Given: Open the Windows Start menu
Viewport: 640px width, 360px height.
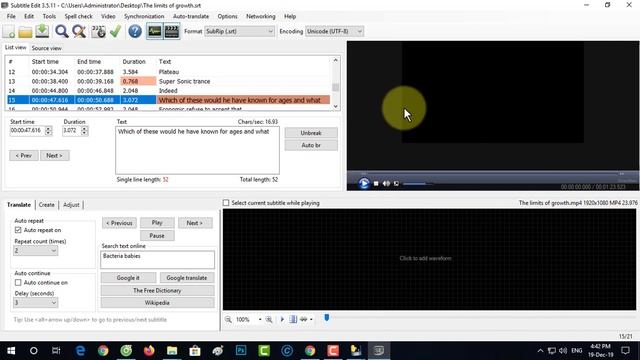Looking at the screenshot, I should tap(11, 351).
